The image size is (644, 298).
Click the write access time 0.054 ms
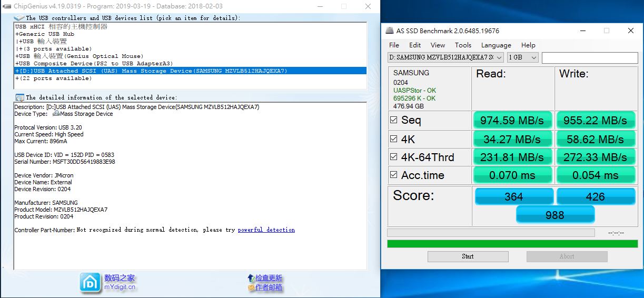(x=596, y=175)
